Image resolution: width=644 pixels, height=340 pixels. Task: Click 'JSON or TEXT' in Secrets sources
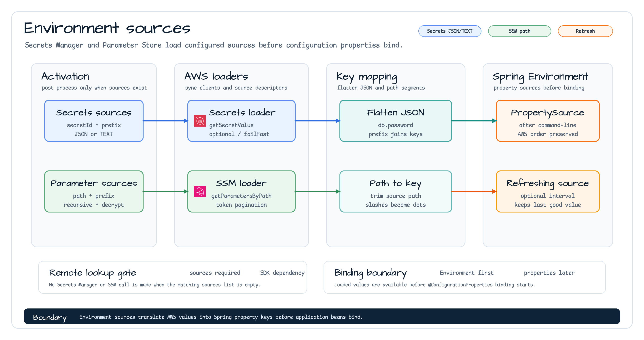pos(94,134)
